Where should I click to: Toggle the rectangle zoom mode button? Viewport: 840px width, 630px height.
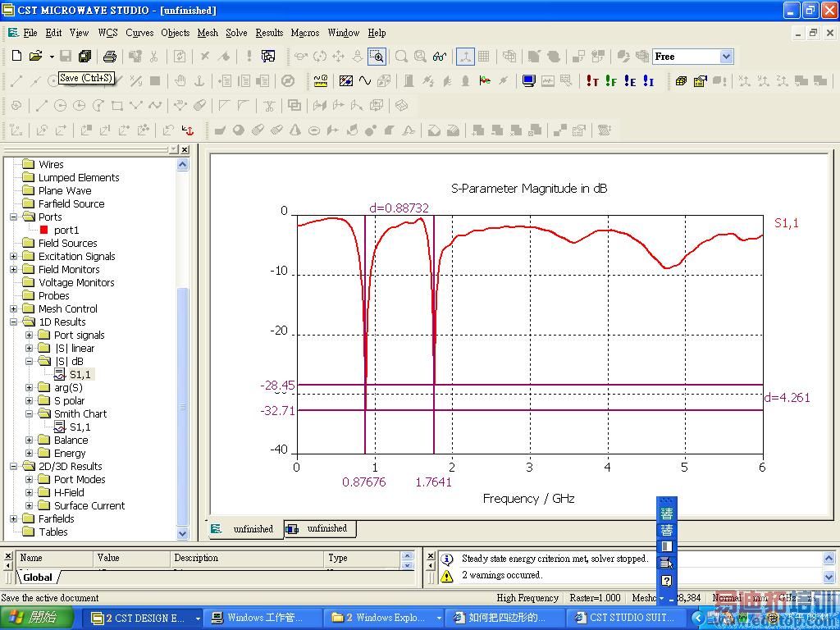click(x=377, y=57)
